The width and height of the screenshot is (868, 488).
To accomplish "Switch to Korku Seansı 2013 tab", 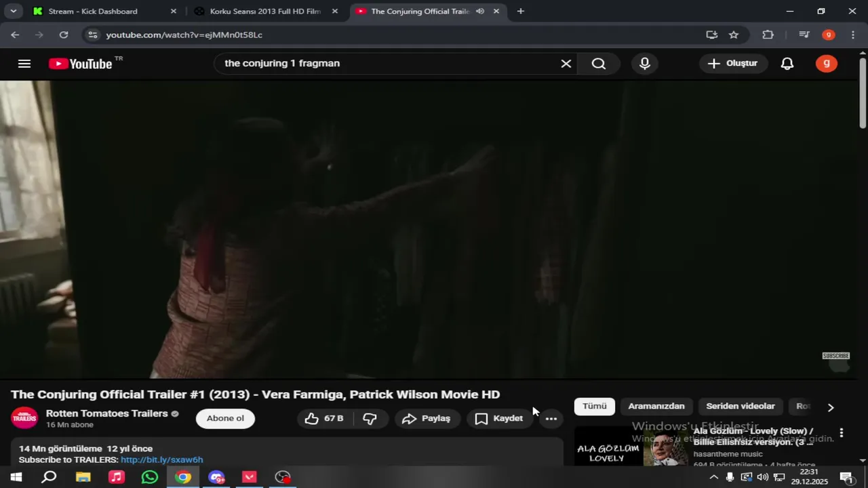I will click(x=265, y=12).
